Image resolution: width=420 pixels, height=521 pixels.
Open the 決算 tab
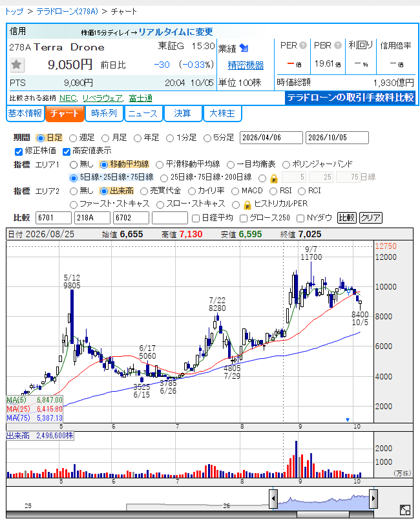pyautogui.click(x=183, y=114)
